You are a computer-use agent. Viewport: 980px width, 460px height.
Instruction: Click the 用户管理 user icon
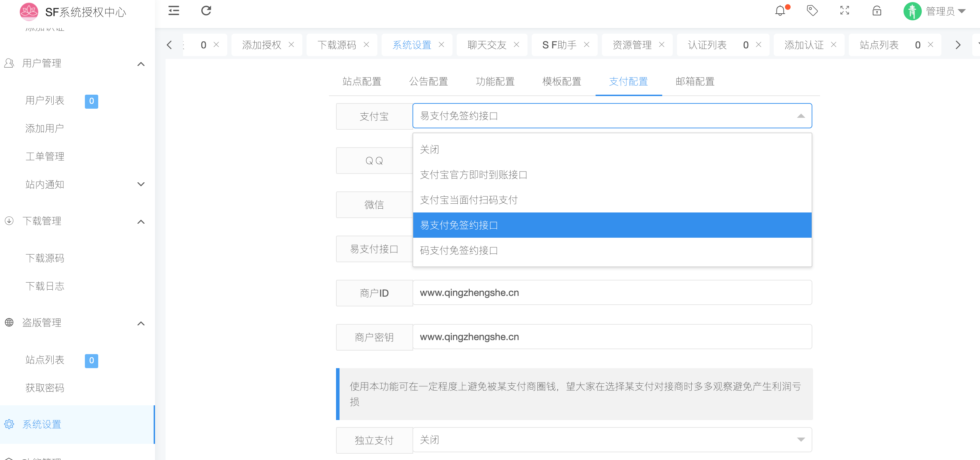(x=9, y=63)
